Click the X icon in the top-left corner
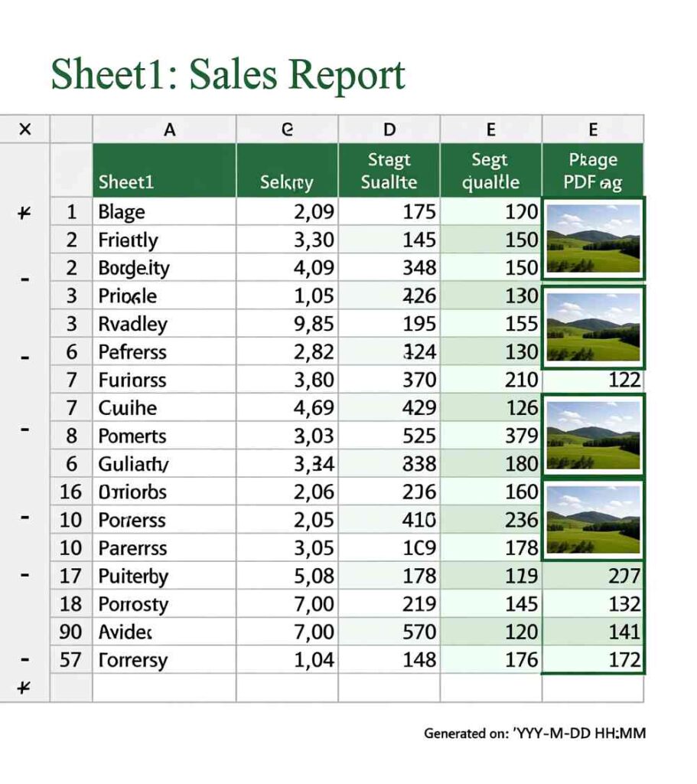Image resolution: width=697 pixels, height=784 pixels. pos(24,129)
